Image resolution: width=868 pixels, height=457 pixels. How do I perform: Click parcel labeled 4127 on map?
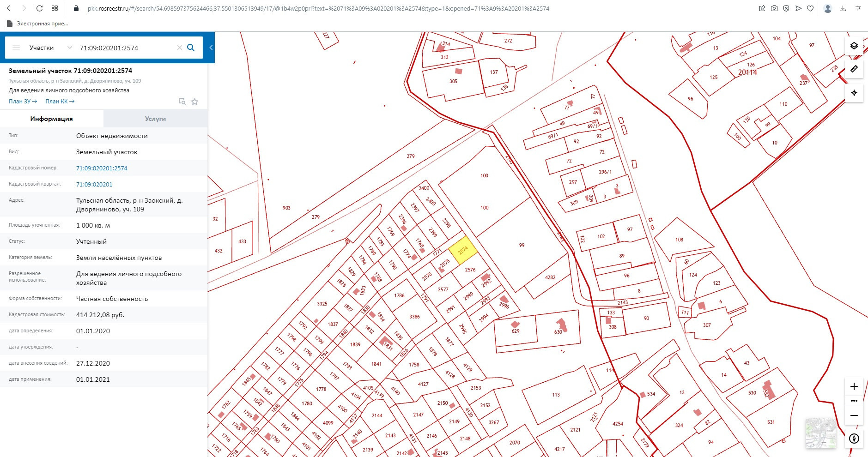point(423,384)
